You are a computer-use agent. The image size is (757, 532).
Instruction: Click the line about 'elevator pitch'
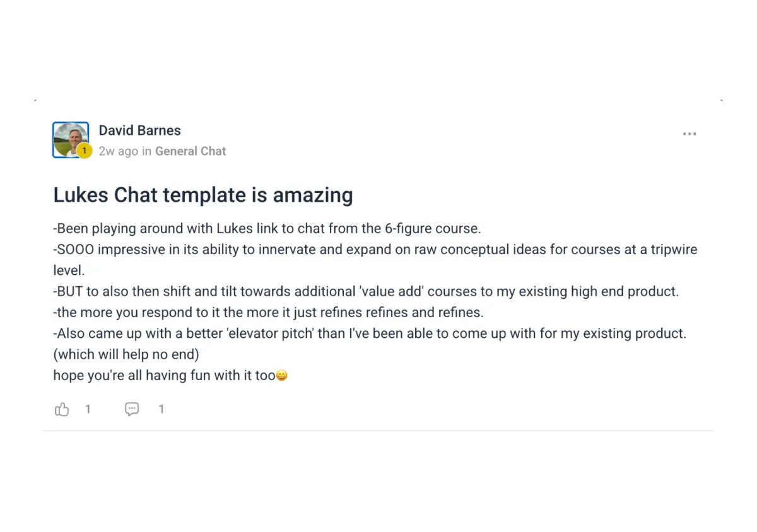[x=370, y=333]
